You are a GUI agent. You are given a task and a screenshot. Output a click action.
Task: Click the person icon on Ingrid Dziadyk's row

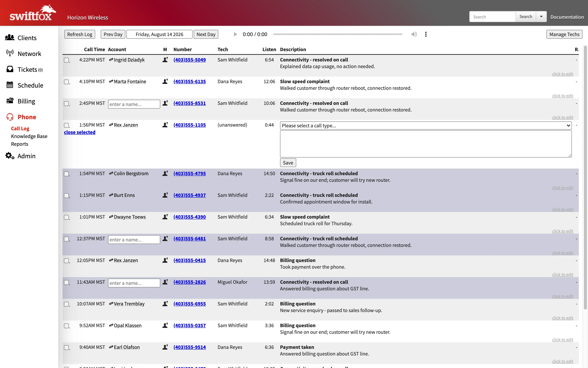click(x=165, y=60)
